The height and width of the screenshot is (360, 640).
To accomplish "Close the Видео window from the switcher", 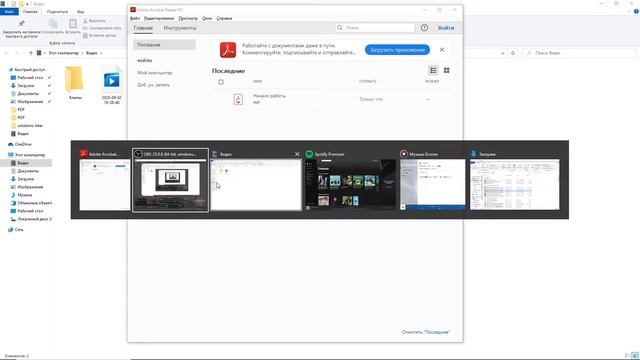I will click(x=297, y=154).
